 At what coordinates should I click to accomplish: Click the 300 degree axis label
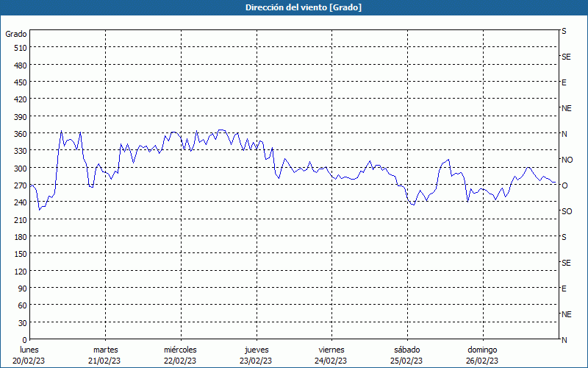click(21, 169)
